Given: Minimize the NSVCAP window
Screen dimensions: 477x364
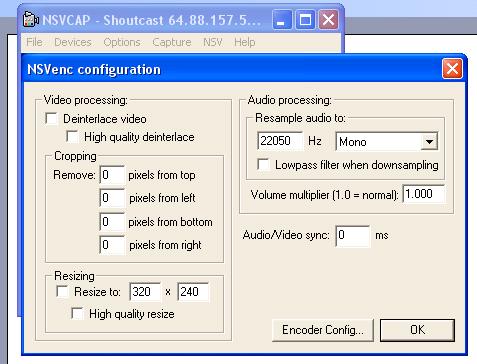Looking at the screenshot, I should click(x=282, y=20).
